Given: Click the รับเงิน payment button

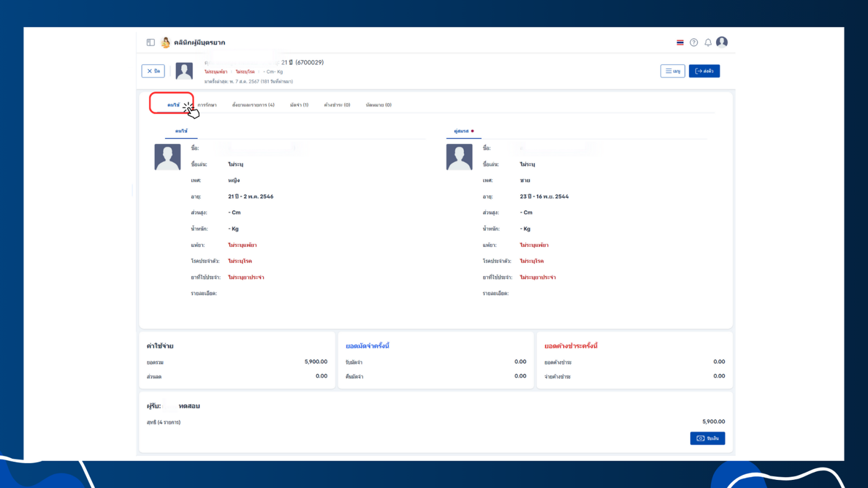Looking at the screenshot, I should click(x=707, y=438).
